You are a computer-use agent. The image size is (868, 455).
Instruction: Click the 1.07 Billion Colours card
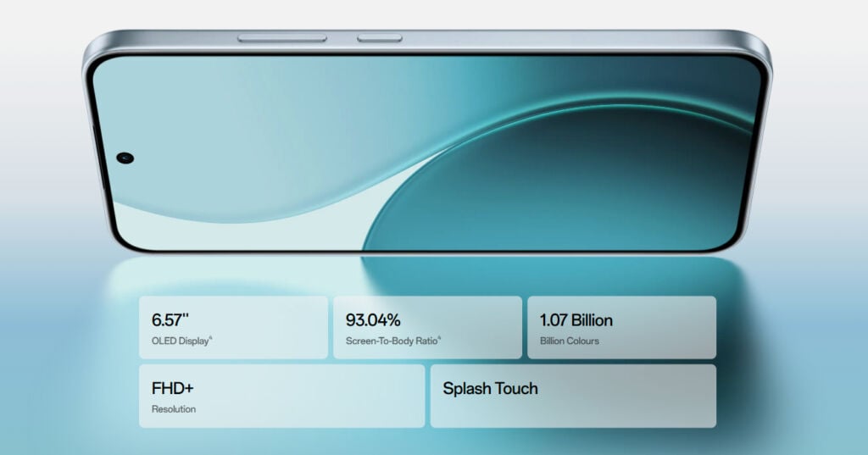pos(621,327)
